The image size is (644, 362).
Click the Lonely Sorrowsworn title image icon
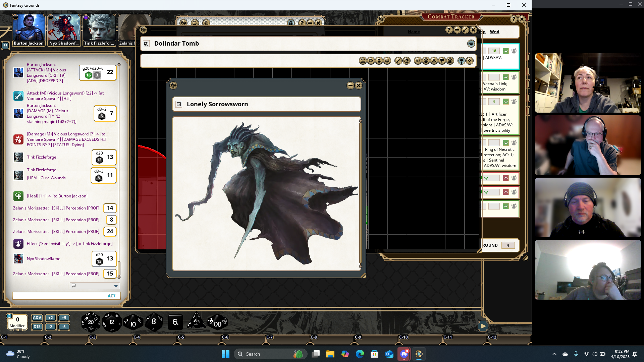point(179,104)
